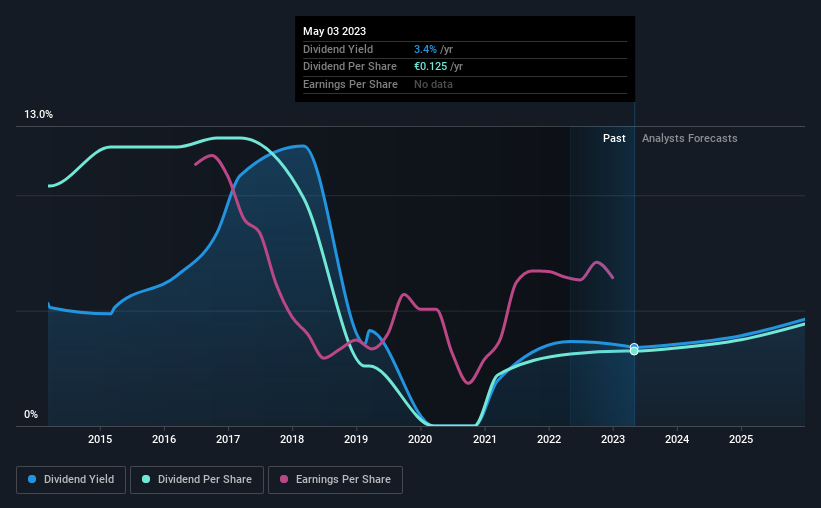Click the €0.125 dividend per share value
821x508 pixels.
click(x=430, y=67)
